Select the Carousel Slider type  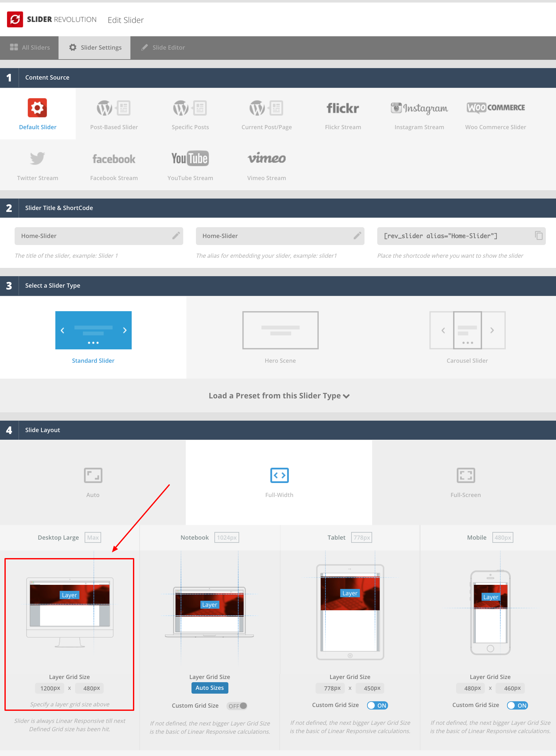[467, 337]
